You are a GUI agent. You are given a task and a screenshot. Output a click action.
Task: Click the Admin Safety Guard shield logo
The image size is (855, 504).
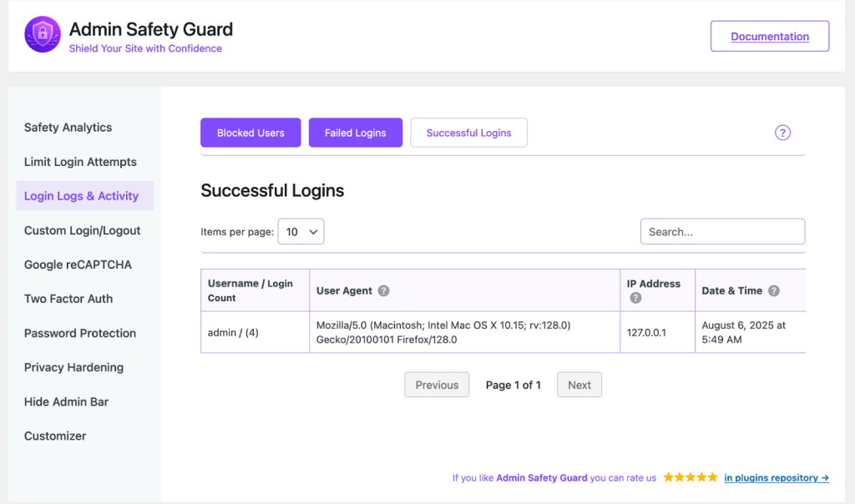click(43, 35)
